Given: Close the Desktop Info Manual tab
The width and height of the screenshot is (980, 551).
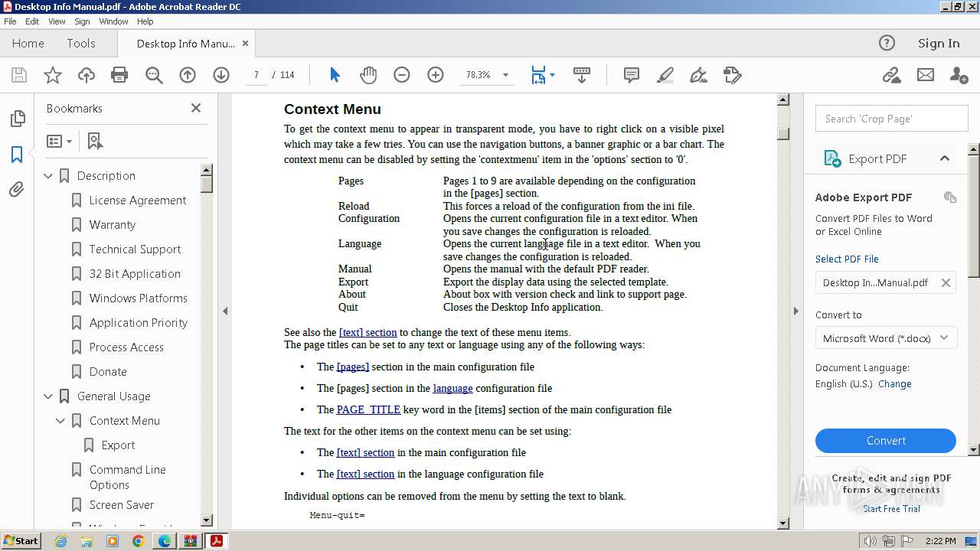Looking at the screenshot, I should point(245,44).
